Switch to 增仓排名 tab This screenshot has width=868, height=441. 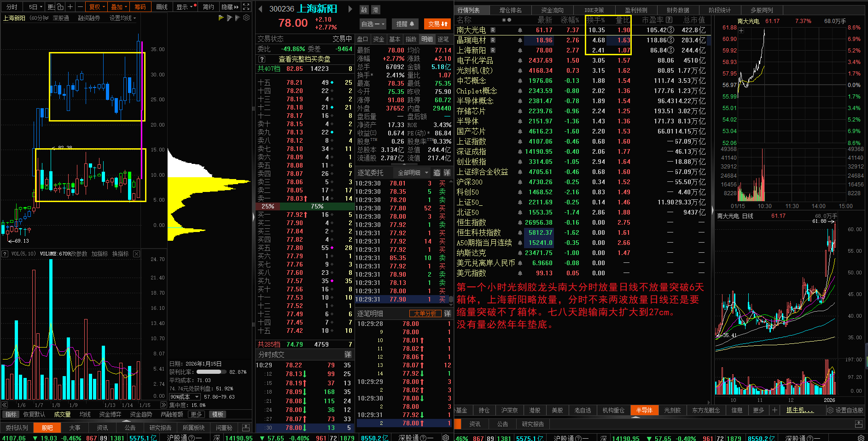511,10
